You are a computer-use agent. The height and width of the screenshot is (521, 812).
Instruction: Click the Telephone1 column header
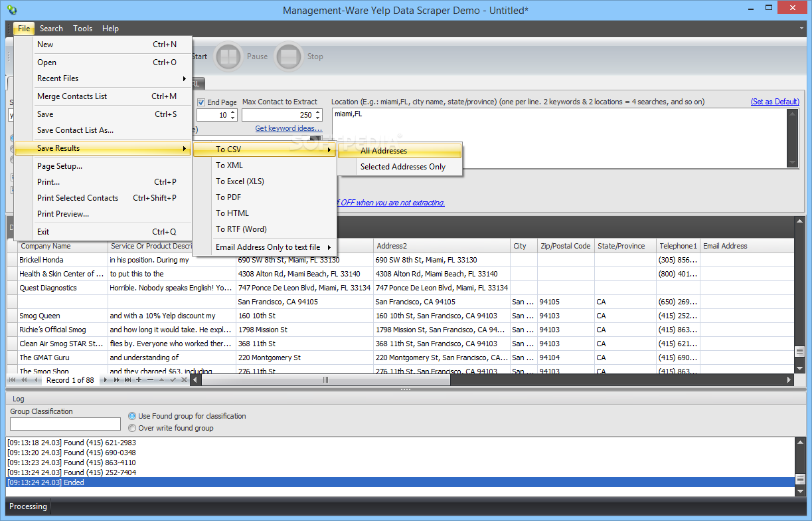pyautogui.click(x=678, y=246)
